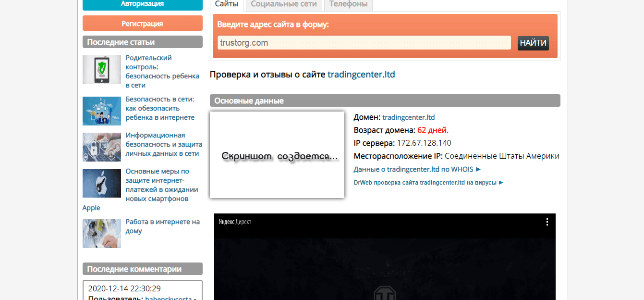
Task: Focus the site address input field
Action: click(364, 43)
